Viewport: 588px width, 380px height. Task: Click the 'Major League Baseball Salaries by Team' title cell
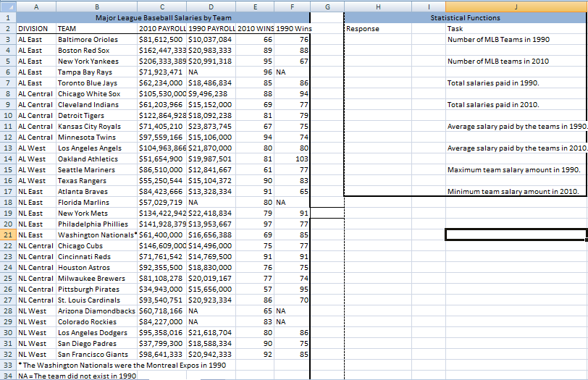pos(163,17)
